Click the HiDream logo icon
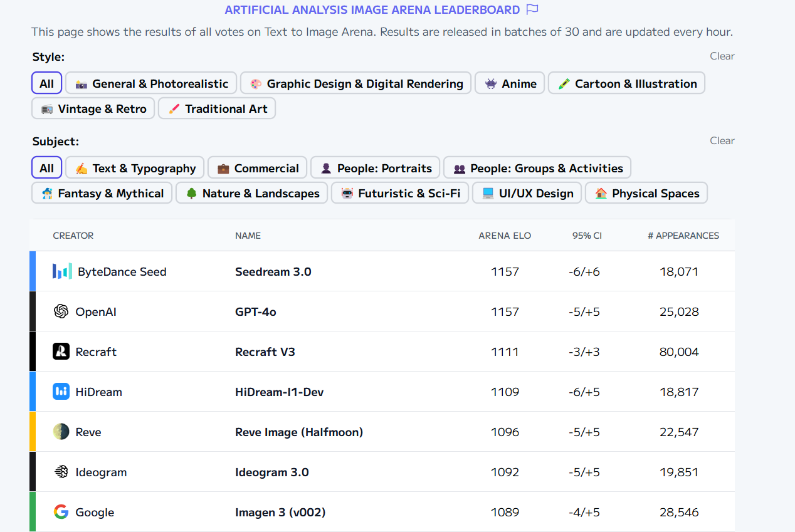The image size is (795, 532). click(61, 392)
